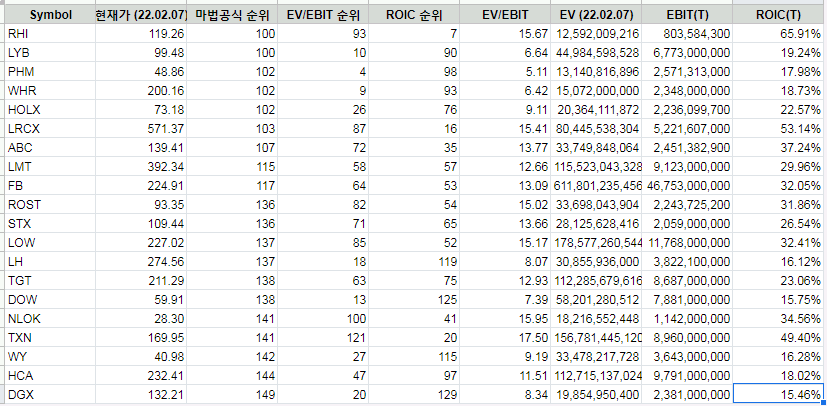Viewport: 827px width, 406px height.
Task: Click EV value 19,854,950,400
Action: (x=596, y=394)
